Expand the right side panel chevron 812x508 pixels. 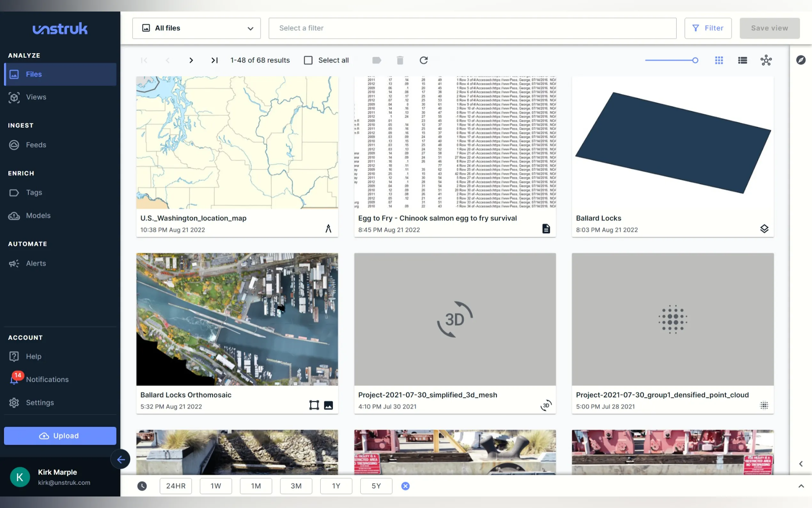pyautogui.click(x=800, y=464)
